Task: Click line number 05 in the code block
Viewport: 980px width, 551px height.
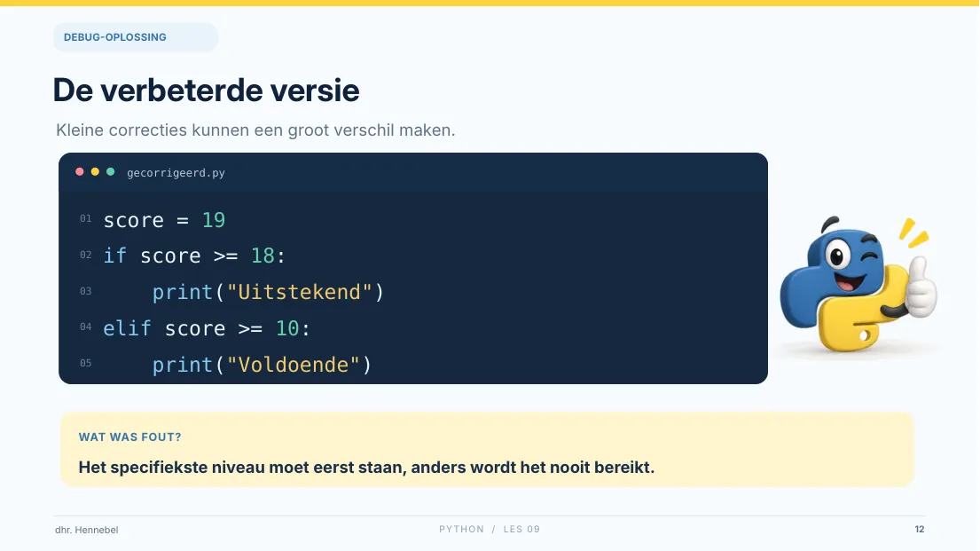Action: (86, 363)
